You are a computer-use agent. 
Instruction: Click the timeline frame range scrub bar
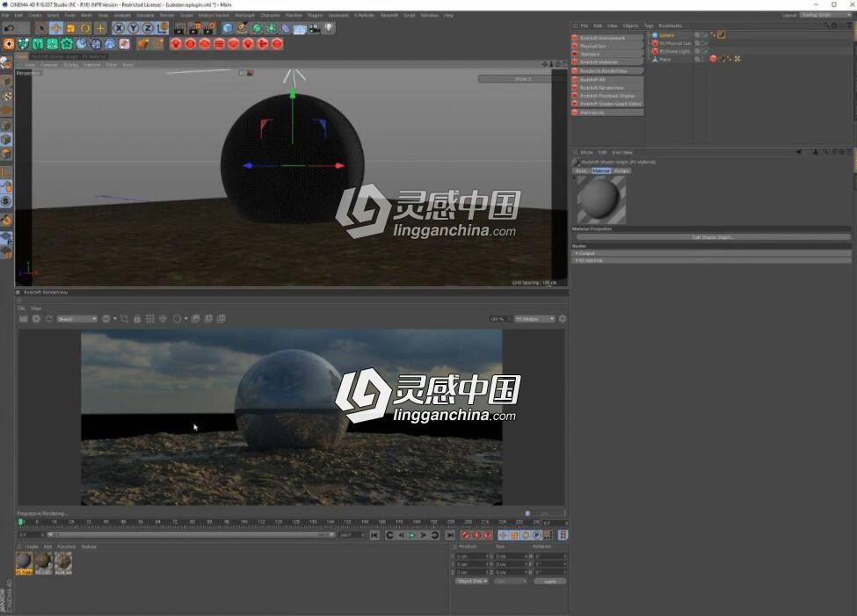click(x=192, y=535)
